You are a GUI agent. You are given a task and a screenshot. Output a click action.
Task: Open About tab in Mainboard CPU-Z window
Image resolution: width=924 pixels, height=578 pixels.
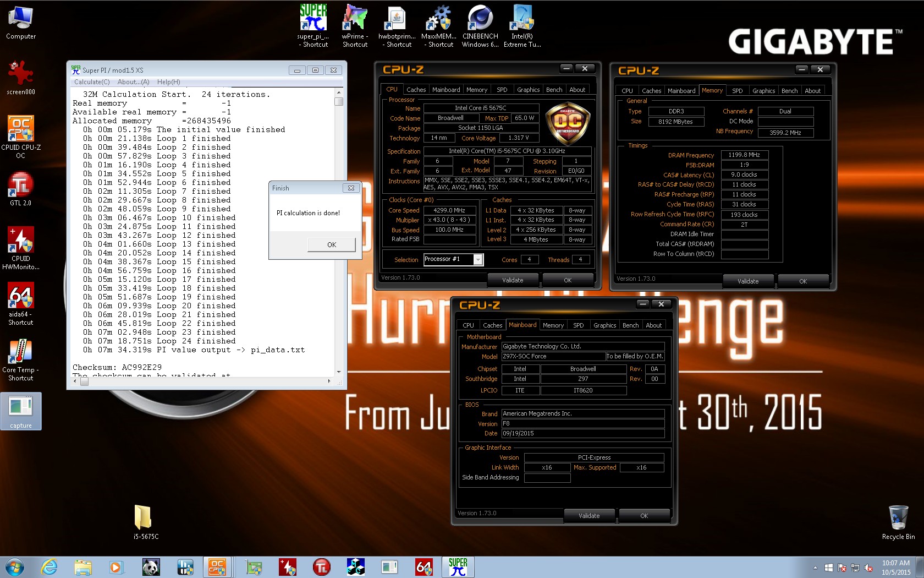(x=653, y=325)
